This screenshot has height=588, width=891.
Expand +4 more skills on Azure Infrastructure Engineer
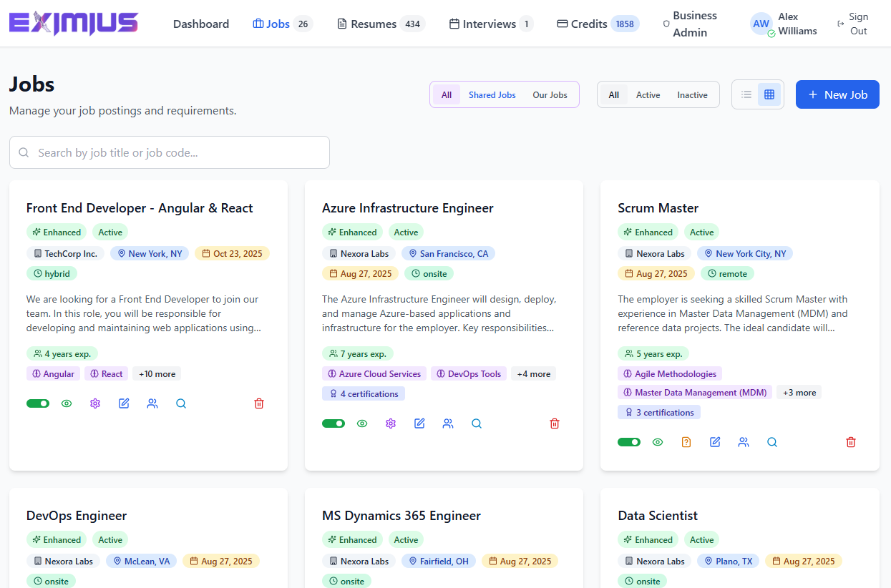pyautogui.click(x=533, y=373)
